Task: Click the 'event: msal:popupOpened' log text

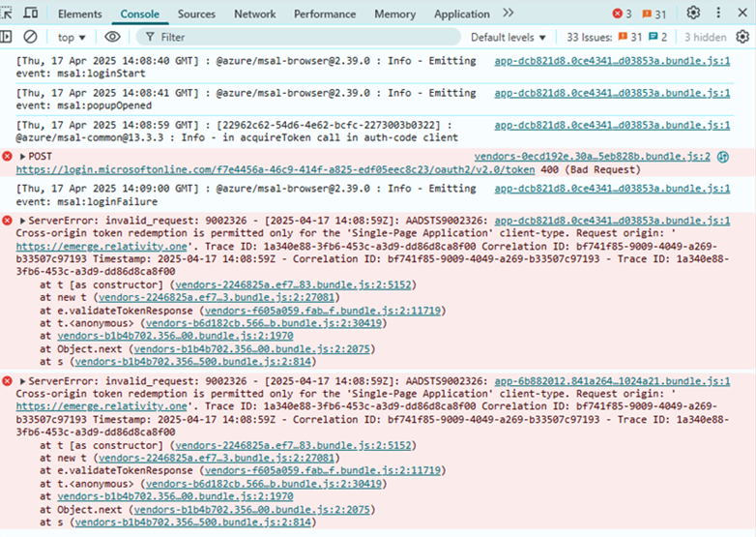Action: point(83,105)
